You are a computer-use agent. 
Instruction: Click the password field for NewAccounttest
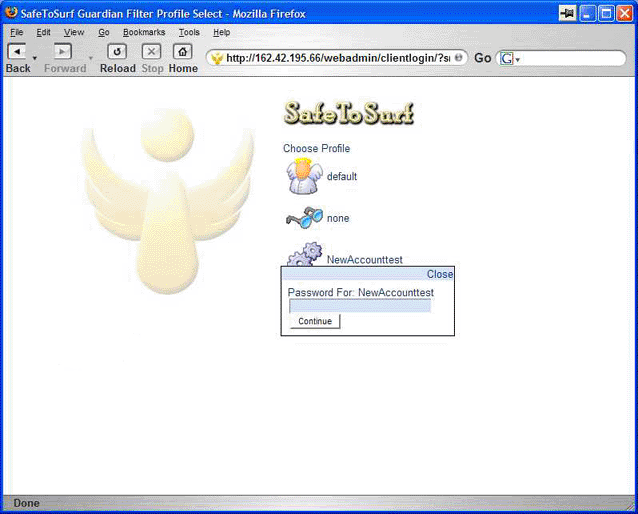[360, 306]
